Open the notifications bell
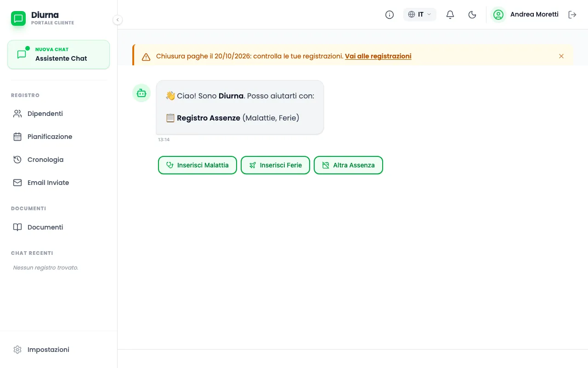588x368 pixels. pyautogui.click(x=450, y=15)
